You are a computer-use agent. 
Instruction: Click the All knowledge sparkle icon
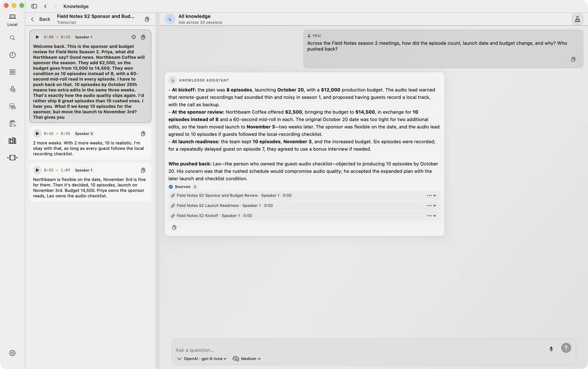pyautogui.click(x=170, y=19)
